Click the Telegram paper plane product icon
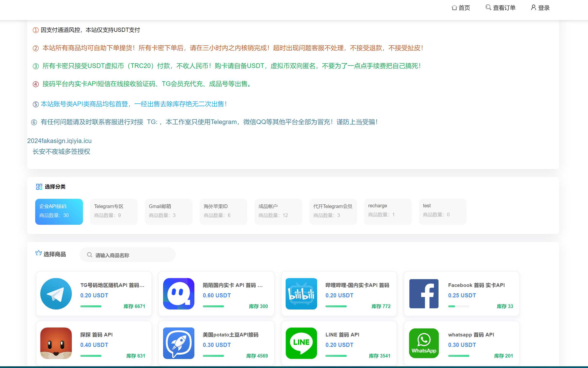Screen dimensions: 588x368 click(x=56, y=294)
